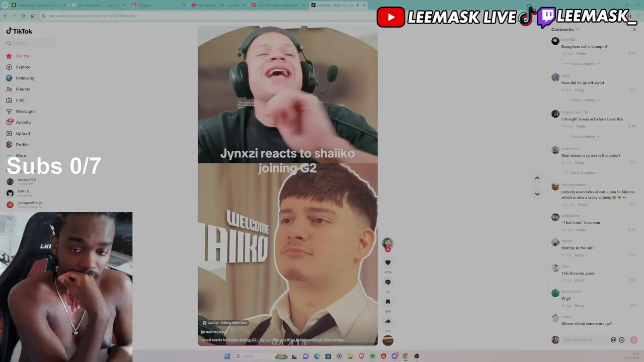Open the emoji picker in comment box
The width and height of the screenshot is (644, 362).
(x=622, y=340)
